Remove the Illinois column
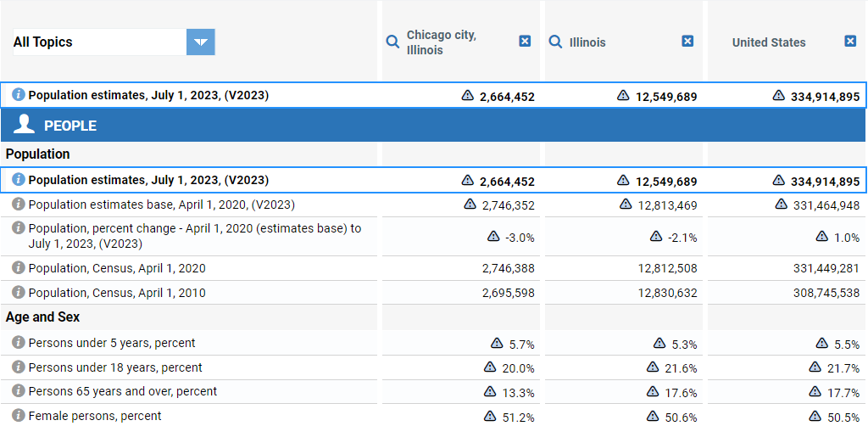Screen dimensions: 868x426 coord(687,41)
